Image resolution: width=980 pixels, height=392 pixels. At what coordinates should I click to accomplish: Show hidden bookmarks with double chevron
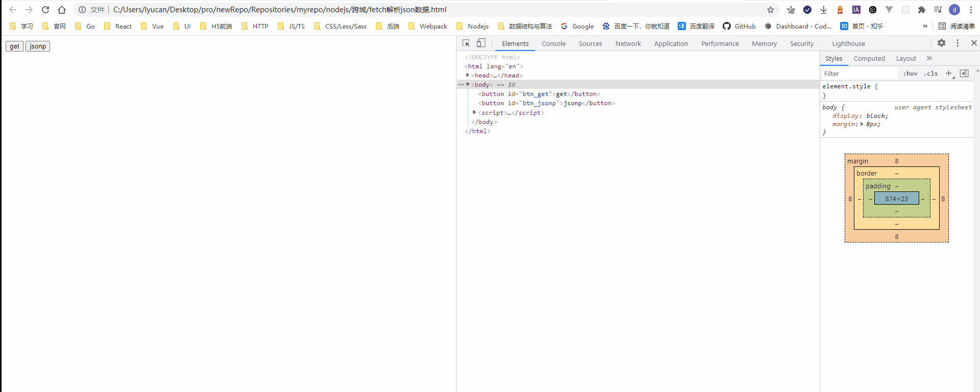(925, 26)
